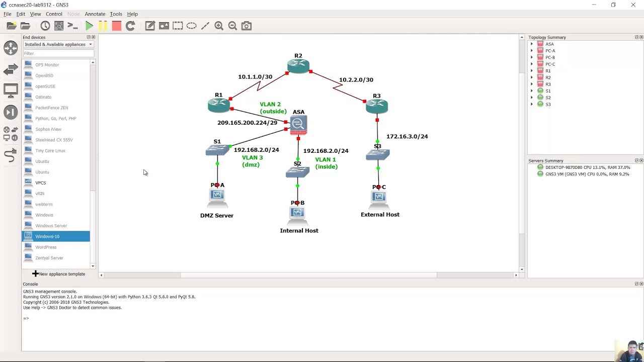Select the Draw a line tool

click(x=205, y=26)
